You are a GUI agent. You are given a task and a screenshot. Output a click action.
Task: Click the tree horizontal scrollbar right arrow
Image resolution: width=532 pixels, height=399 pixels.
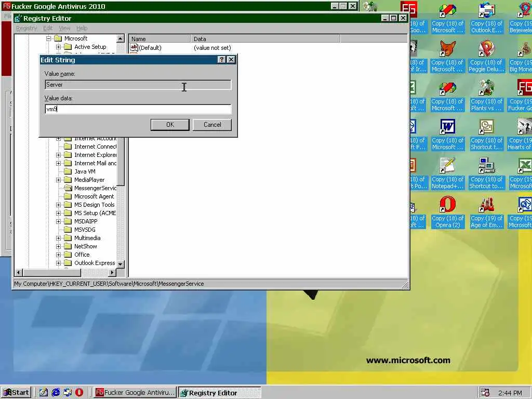click(x=112, y=272)
